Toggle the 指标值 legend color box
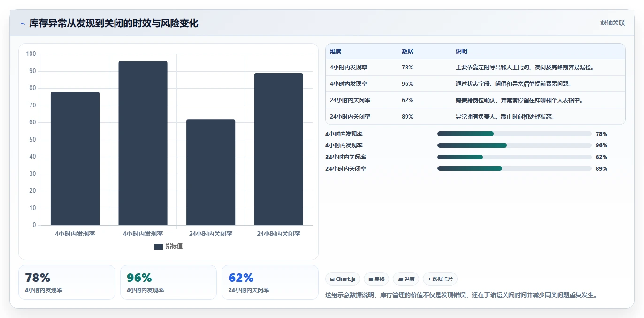Image resolution: width=644 pixels, height=318 pixels. pyautogui.click(x=159, y=246)
